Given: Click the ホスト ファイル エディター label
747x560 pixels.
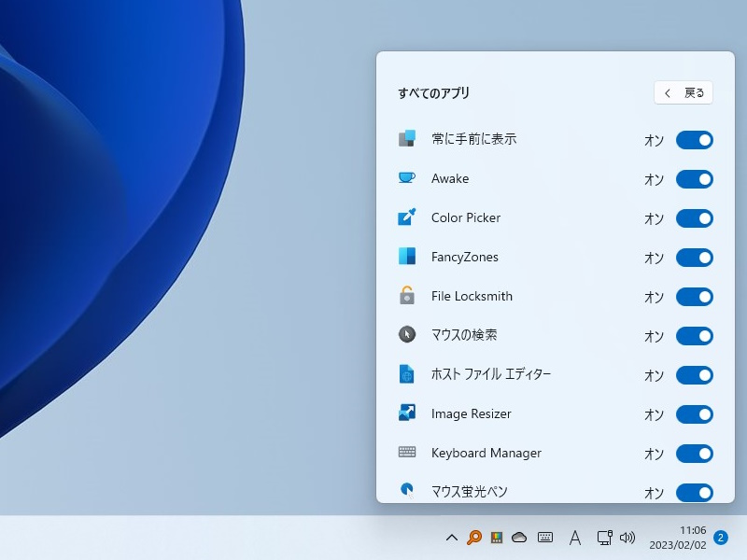Looking at the screenshot, I should (491, 374).
